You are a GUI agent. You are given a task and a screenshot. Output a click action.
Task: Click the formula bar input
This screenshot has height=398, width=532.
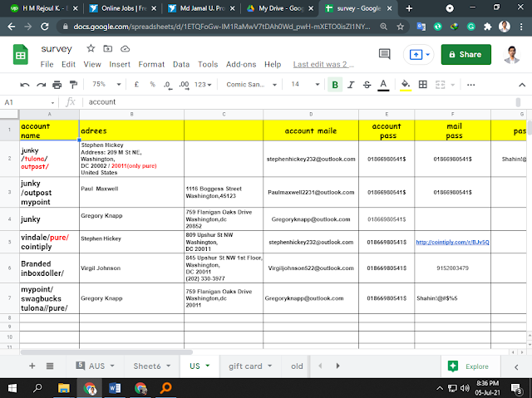tap(298, 102)
